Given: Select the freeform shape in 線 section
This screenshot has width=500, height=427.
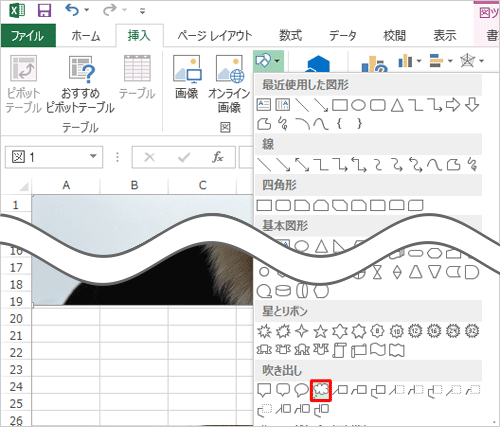Looking at the screenshot, I should pyautogui.click(x=453, y=165).
